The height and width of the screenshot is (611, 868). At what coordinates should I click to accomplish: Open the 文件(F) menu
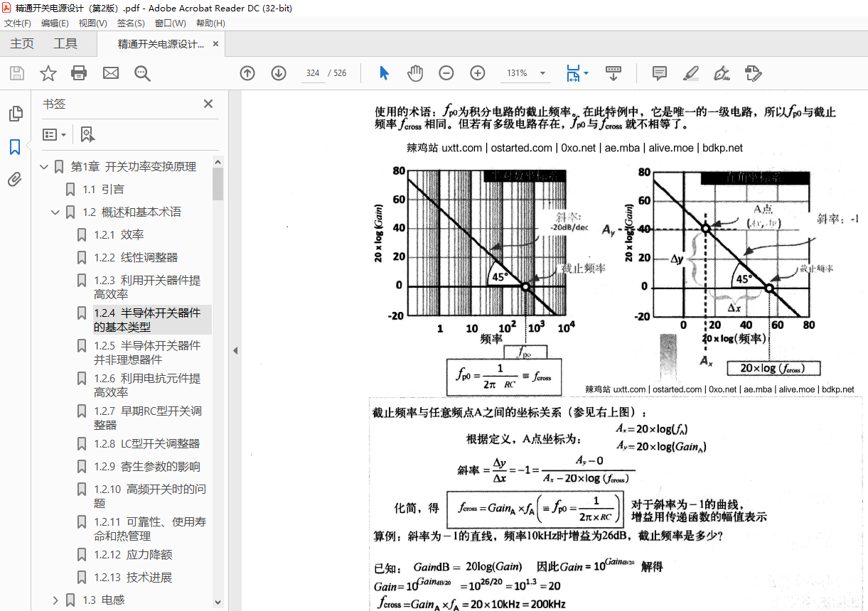[18, 23]
